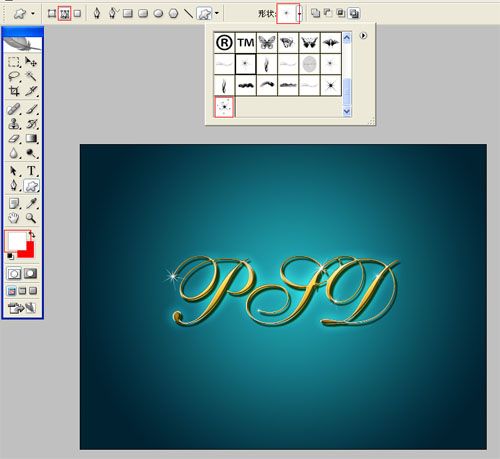The width and height of the screenshot is (500, 459).
Task: Click the current shape preview thumbnail
Action: point(286,14)
